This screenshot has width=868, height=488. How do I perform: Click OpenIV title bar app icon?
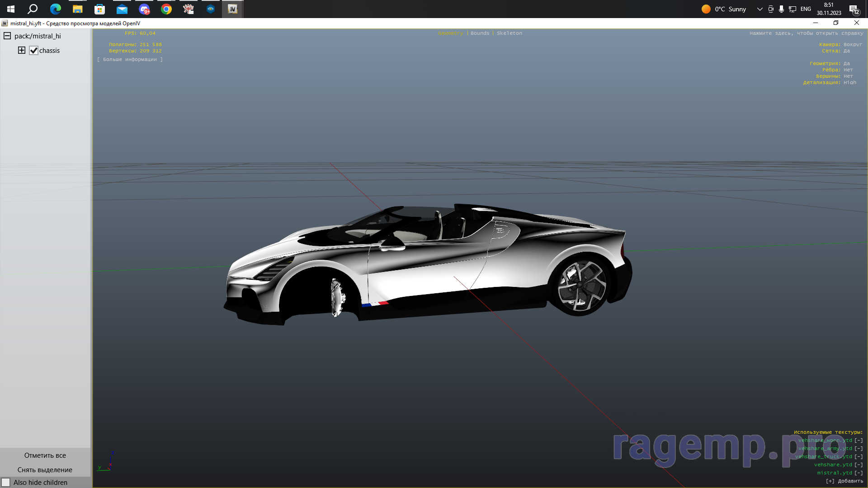point(5,23)
